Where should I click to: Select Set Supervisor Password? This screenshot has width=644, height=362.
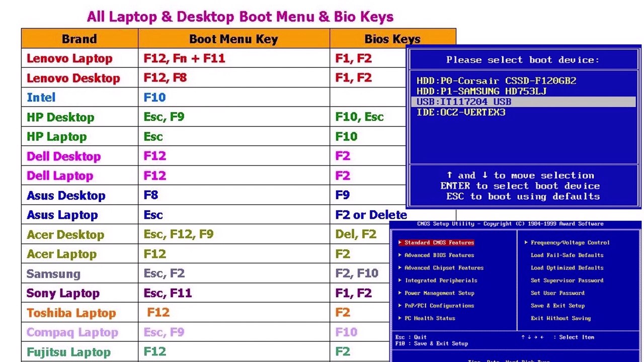[567, 280]
